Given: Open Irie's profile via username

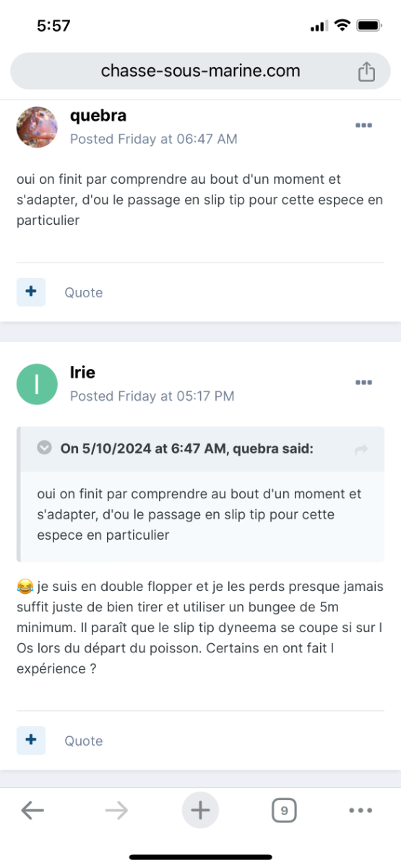Looking at the screenshot, I should [82, 373].
